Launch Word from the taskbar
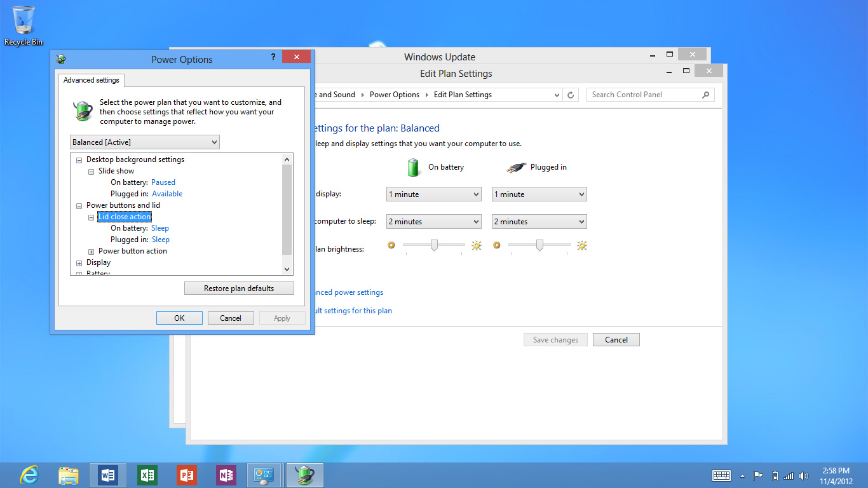Image resolution: width=868 pixels, height=488 pixels. click(x=107, y=475)
